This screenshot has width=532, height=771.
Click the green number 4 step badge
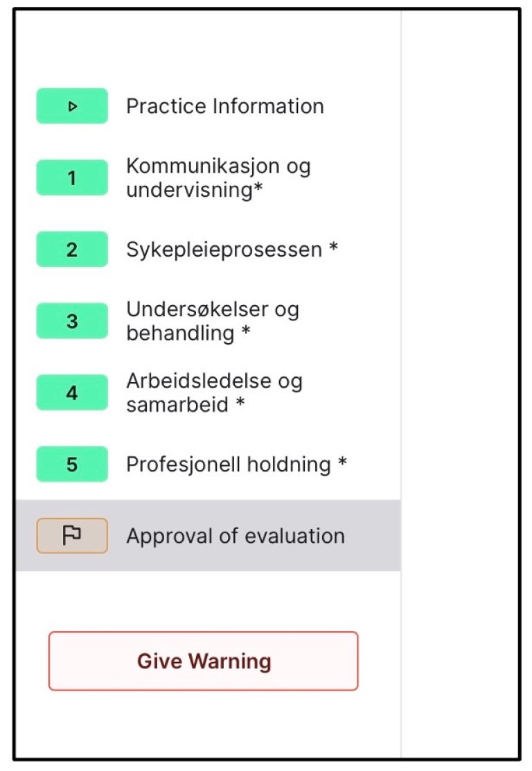(72, 393)
